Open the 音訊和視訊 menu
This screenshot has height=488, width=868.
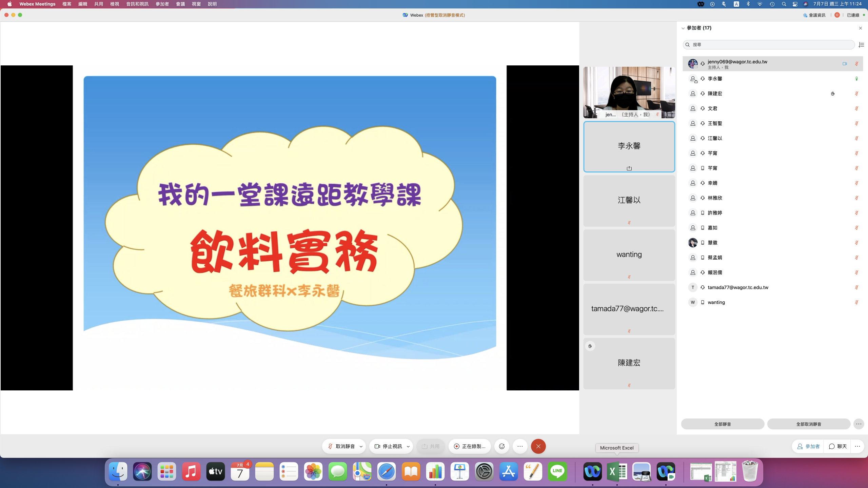point(137,4)
